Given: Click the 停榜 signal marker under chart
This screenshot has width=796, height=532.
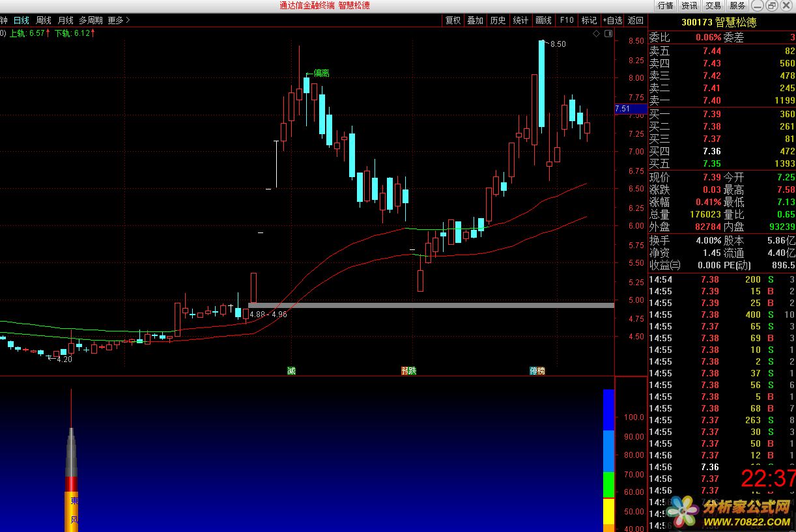Looking at the screenshot, I should 537,371.
